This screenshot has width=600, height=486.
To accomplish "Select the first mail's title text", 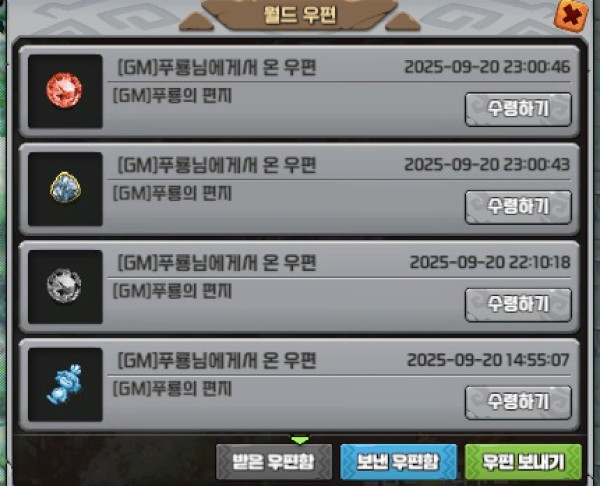I will click(217, 68).
